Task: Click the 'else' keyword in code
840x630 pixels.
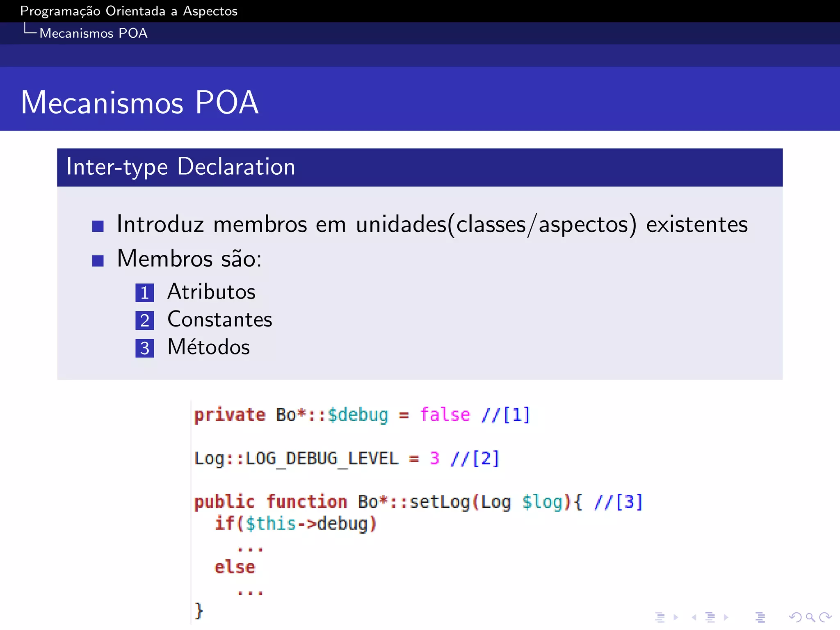Action: [235, 567]
